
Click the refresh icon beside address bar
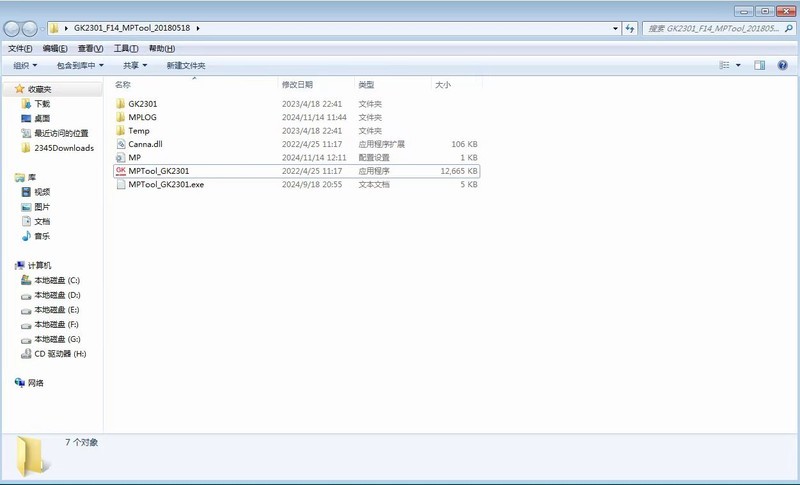point(630,28)
